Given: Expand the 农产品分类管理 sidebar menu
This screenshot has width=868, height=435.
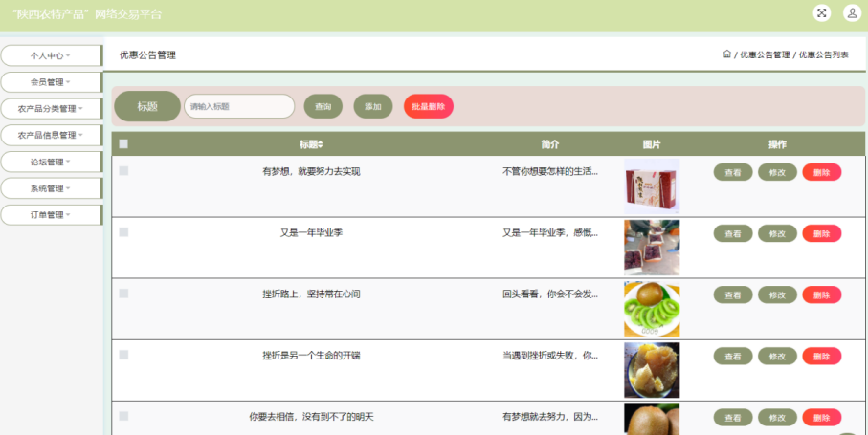Looking at the screenshot, I should point(51,109).
